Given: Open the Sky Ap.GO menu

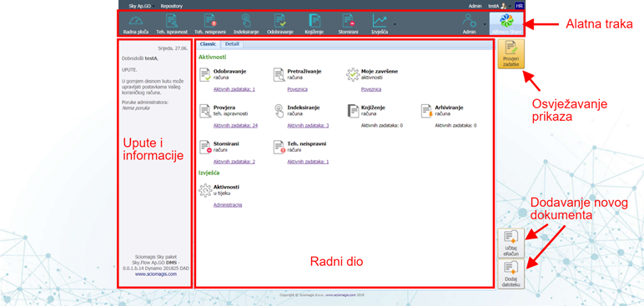Looking at the screenshot, I should 139,6.
